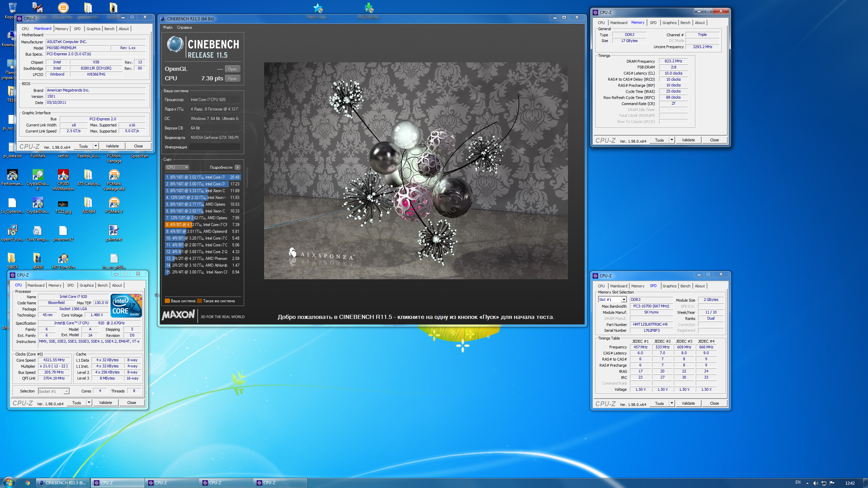868x488 pixels.
Task: Run the OpenGL test with Пуск button
Action: click(x=232, y=69)
